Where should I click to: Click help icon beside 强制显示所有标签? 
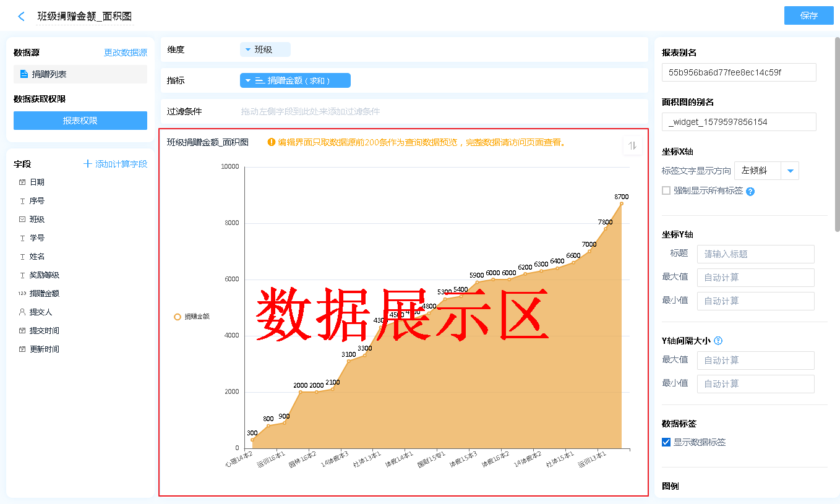(750, 192)
